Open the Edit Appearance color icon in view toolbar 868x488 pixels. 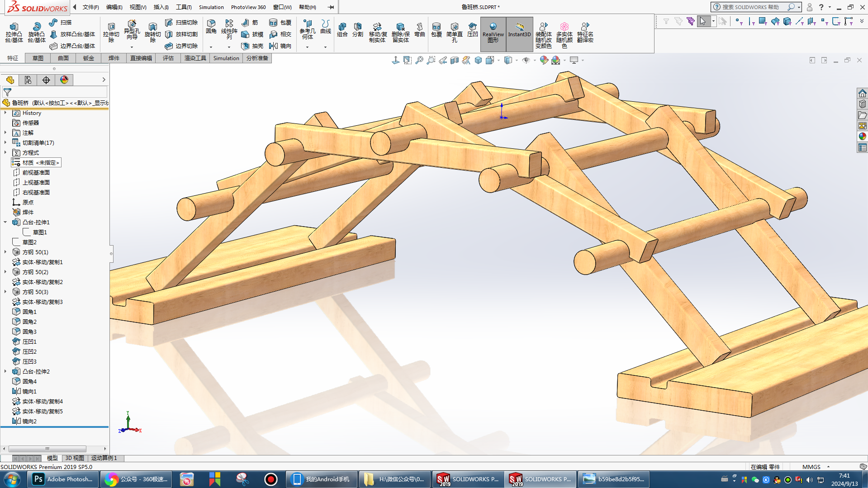click(x=544, y=60)
